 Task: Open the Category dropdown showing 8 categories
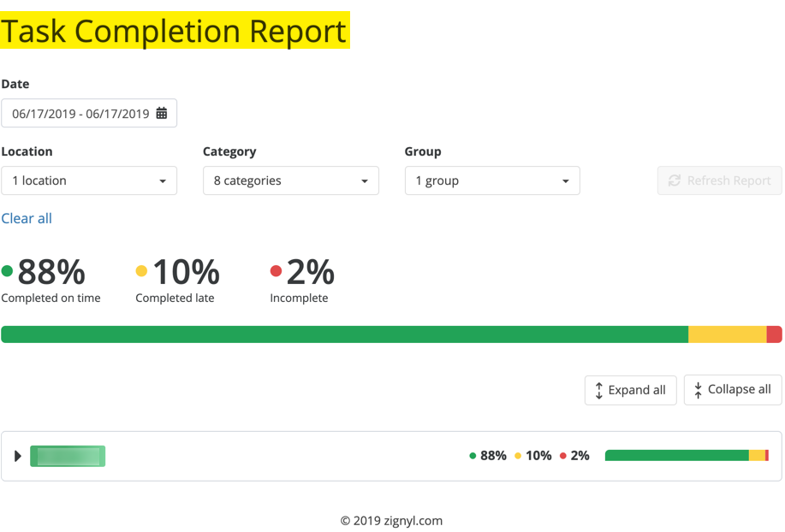(291, 180)
